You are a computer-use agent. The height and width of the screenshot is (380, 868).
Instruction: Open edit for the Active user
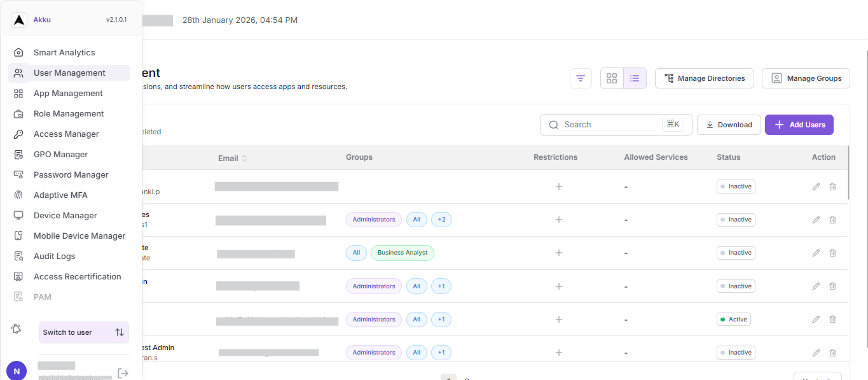click(816, 319)
